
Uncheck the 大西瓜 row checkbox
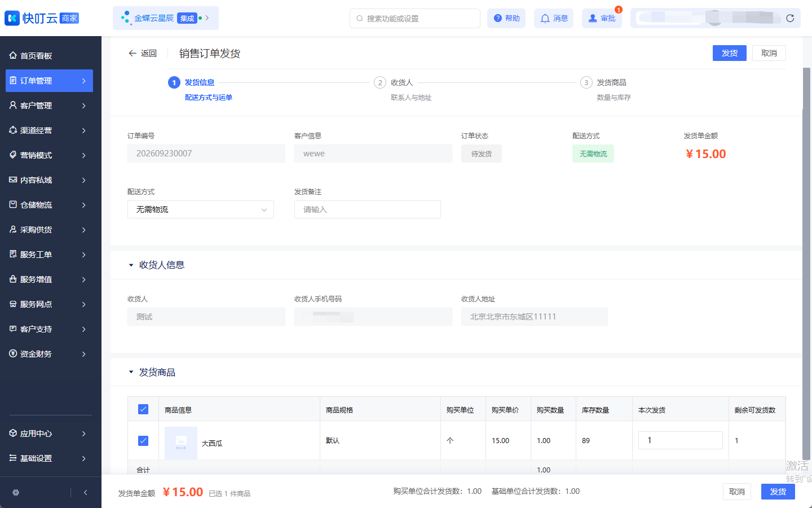(143, 440)
